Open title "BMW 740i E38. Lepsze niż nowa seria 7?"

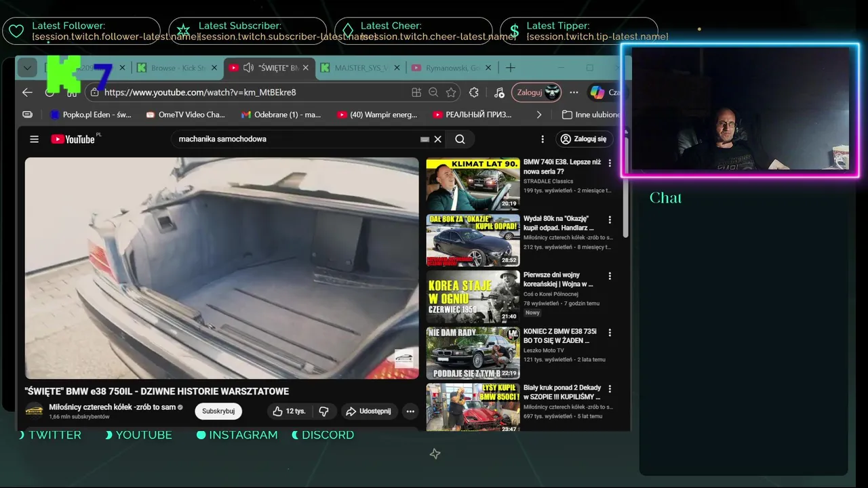pyautogui.click(x=562, y=167)
